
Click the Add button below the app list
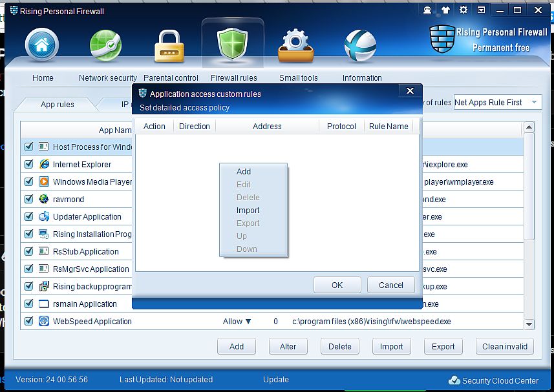237,347
